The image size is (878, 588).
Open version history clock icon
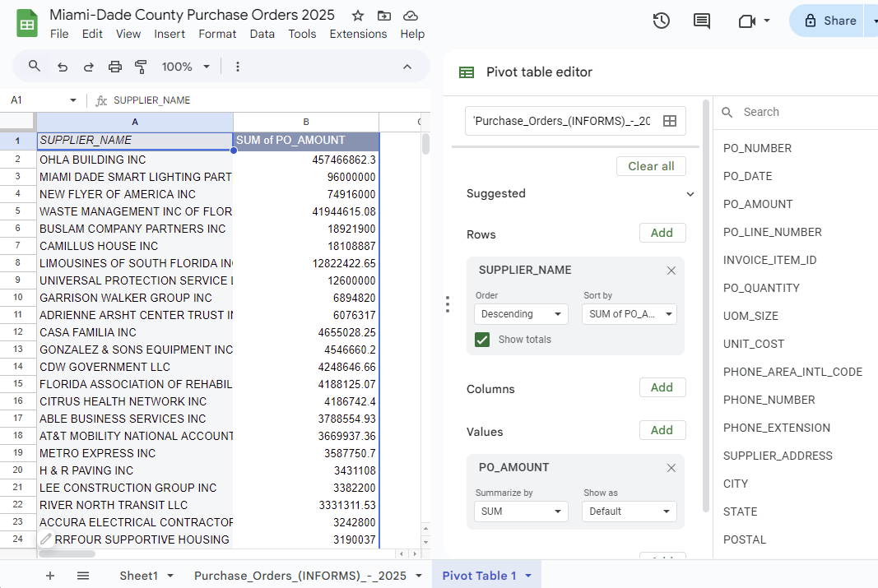(661, 21)
